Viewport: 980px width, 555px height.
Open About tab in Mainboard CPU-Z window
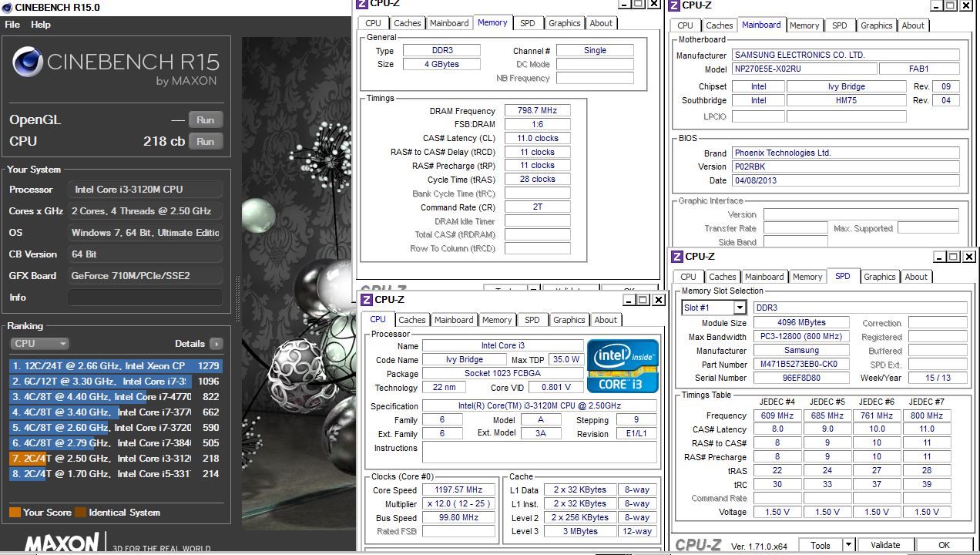pos(913,25)
